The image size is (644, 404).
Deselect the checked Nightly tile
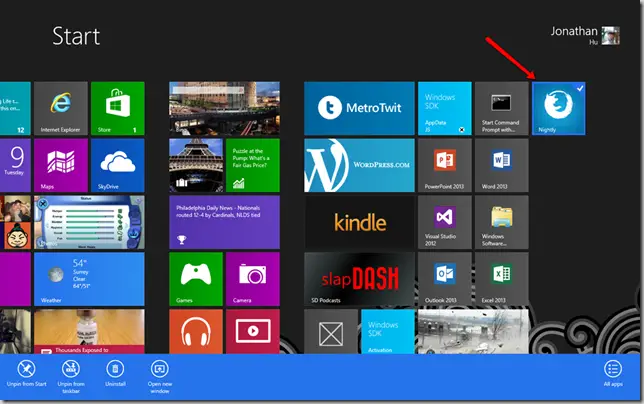(x=559, y=108)
